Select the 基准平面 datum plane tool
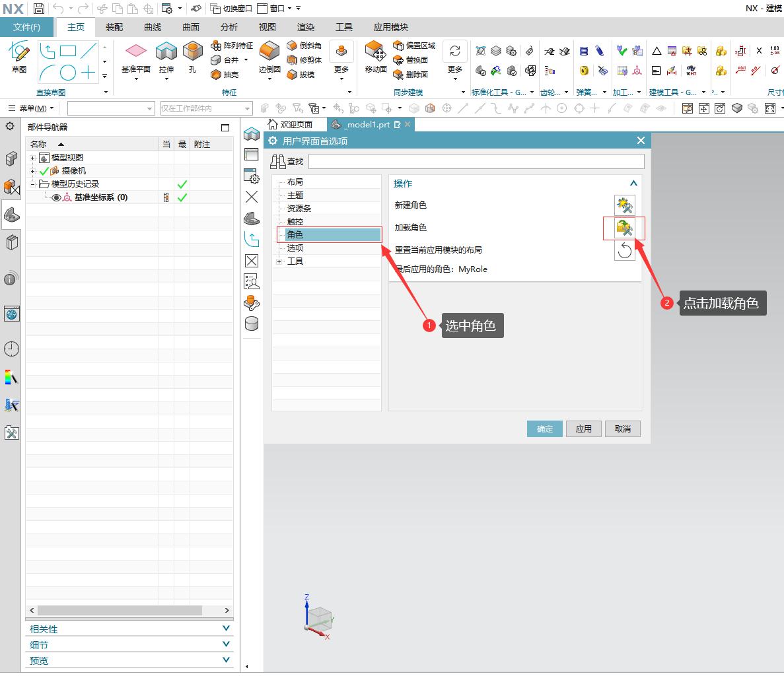 [x=135, y=53]
